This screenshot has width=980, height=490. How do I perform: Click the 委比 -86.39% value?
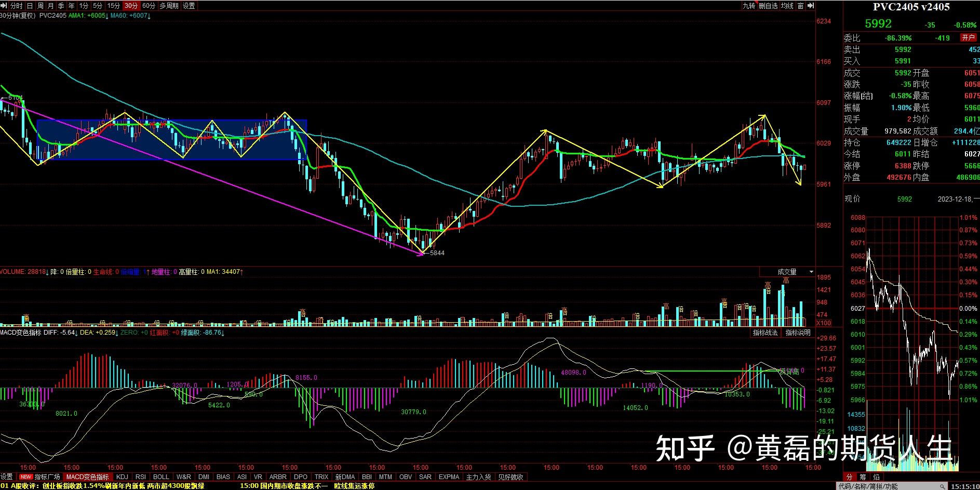click(x=899, y=38)
